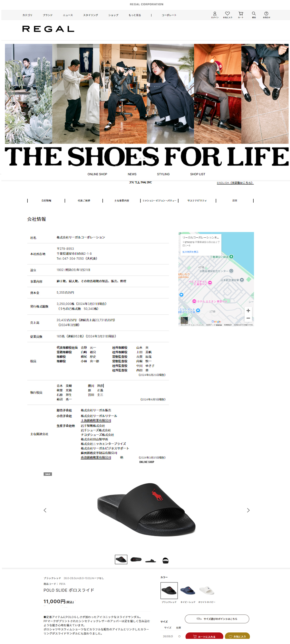Open 香港麗格靴業有限公司 link
The height and width of the screenshot is (644, 290).
tap(96, 458)
